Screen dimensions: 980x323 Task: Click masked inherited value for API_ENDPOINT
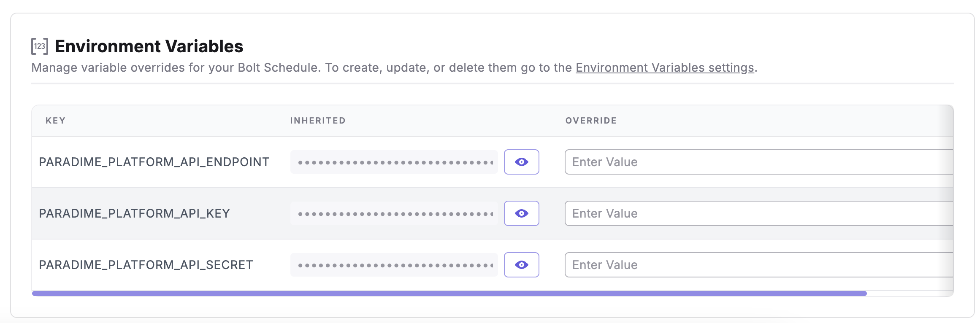coord(394,162)
